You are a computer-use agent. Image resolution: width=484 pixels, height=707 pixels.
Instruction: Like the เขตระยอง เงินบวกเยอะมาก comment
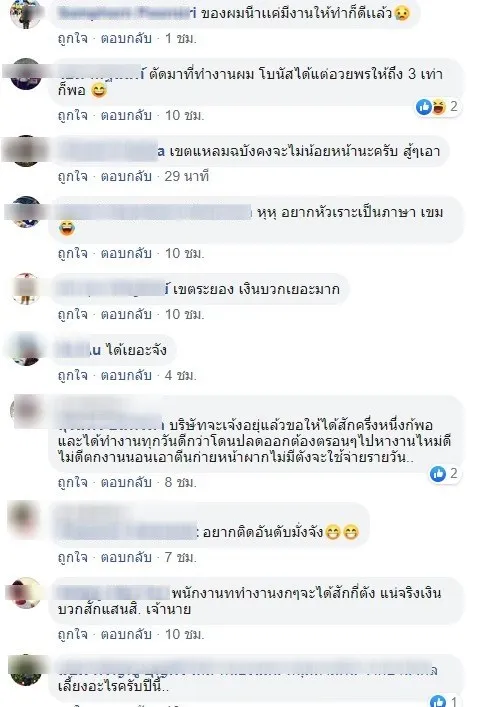(72, 314)
